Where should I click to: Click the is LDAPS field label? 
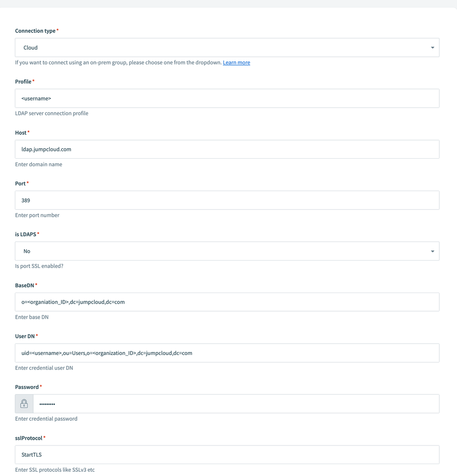pyautogui.click(x=25, y=234)
